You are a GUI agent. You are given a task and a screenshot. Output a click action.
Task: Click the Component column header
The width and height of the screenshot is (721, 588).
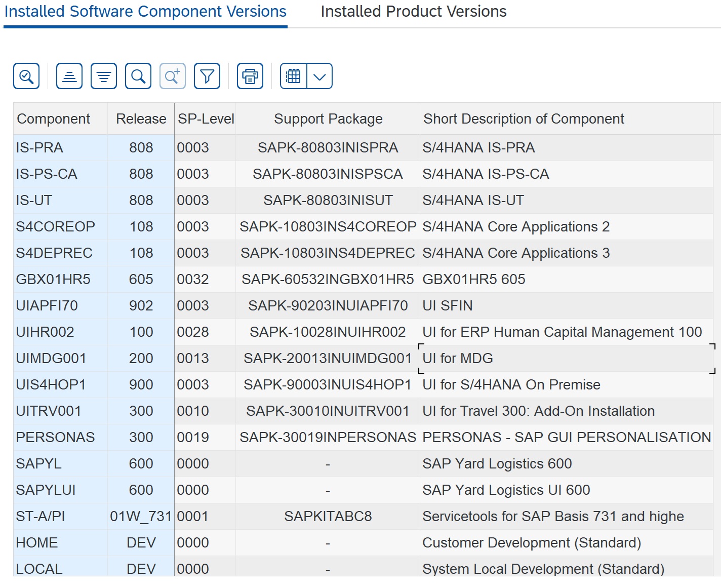60,119
